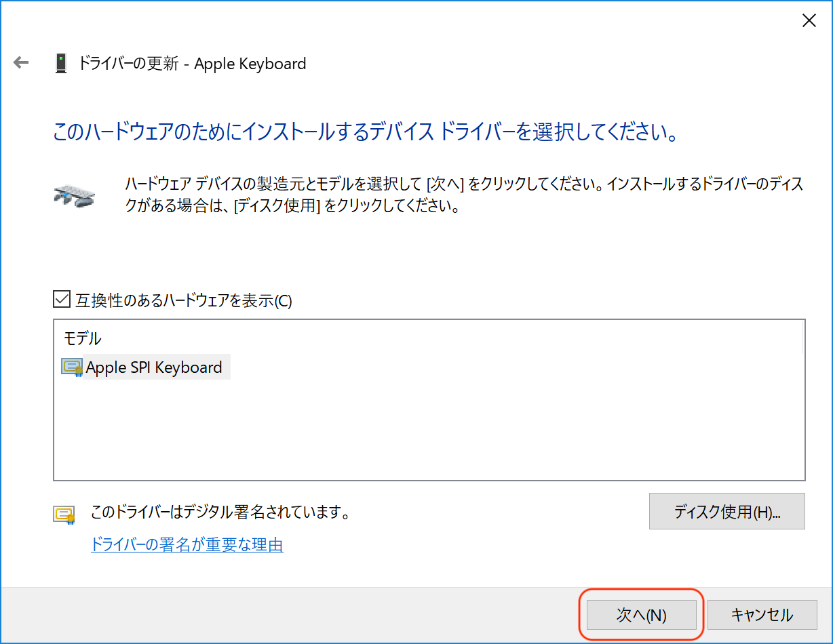Open ドライバーの署名が重要な理由 link
The width and height of the screenshot is (833, 644).
coord(187,544)
